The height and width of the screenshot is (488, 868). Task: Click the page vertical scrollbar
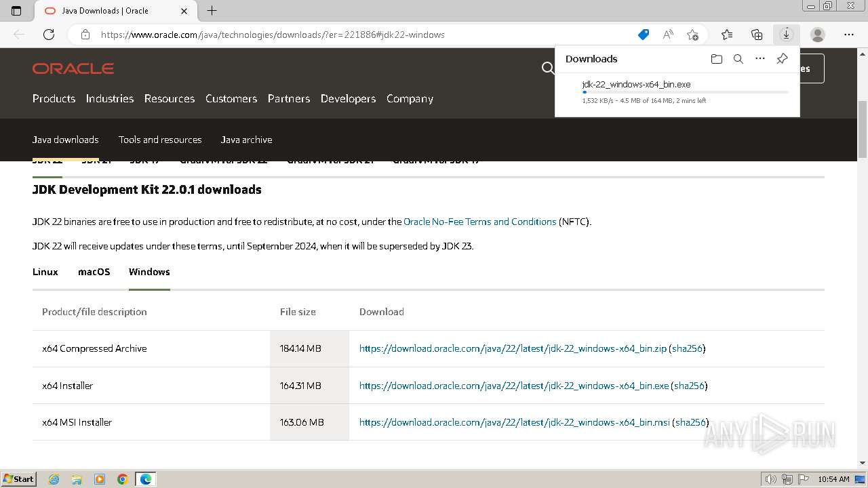click(x=863, y=129)
